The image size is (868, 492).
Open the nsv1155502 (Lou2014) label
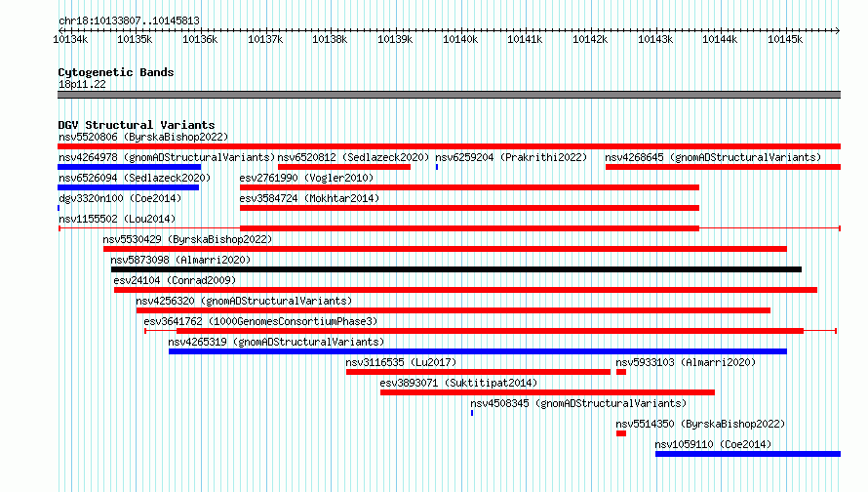(117, 219)
